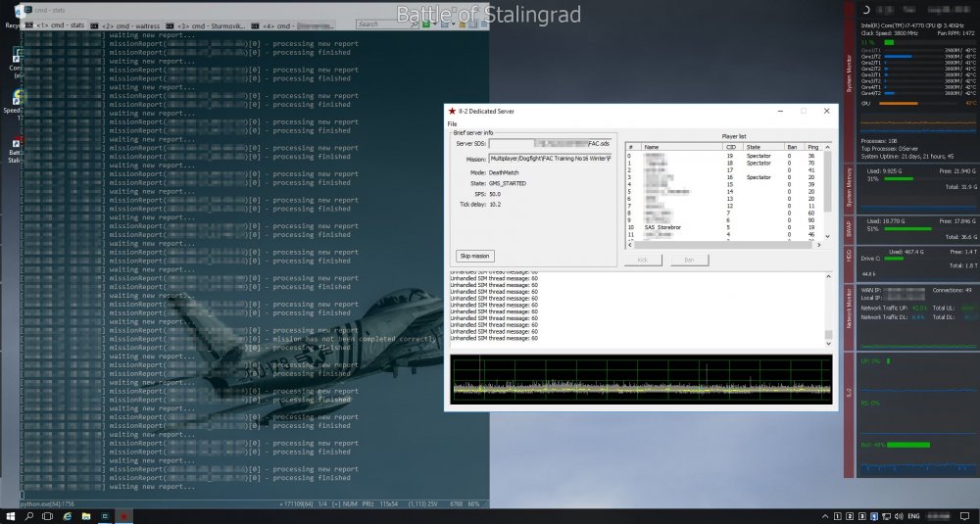Screen dimensions: 980x524
Task: Sort player list by CID column
Action: (x=732, y=147)
